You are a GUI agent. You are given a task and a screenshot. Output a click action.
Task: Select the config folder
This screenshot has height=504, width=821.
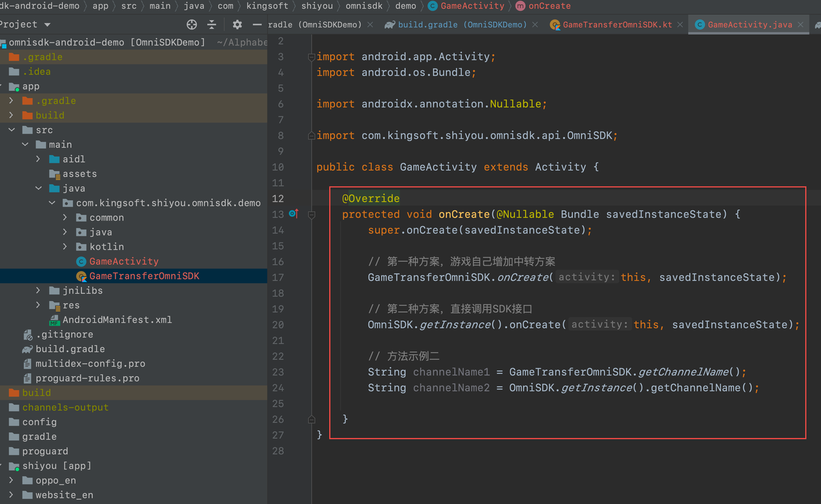point(39,422)
